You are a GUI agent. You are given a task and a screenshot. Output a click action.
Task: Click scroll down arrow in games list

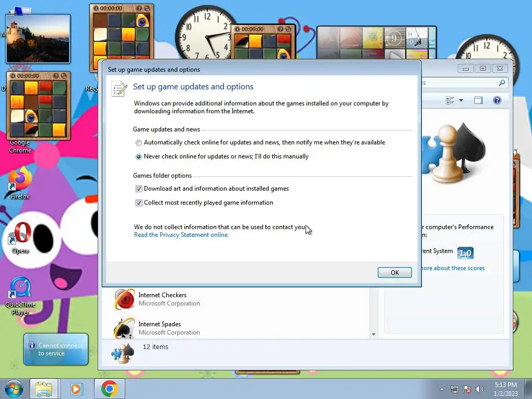pos(374,335)
